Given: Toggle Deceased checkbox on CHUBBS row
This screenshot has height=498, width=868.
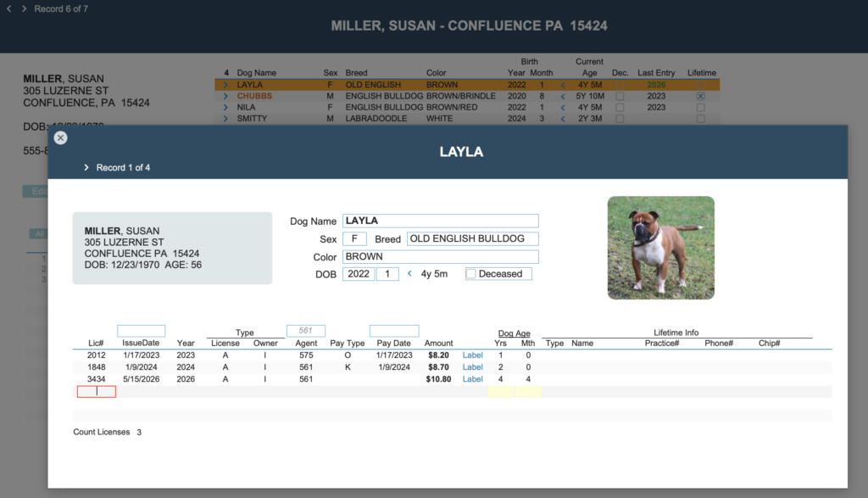Looking at the screenshot, I should point(620,96).
